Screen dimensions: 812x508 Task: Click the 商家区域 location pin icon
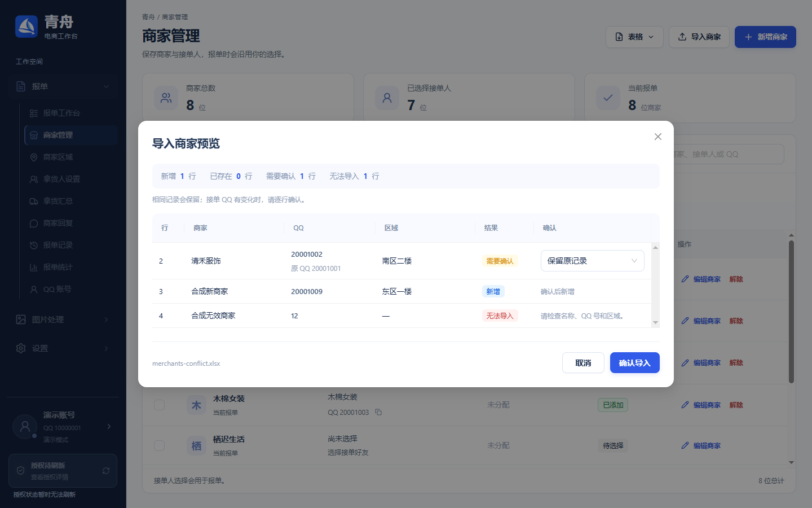(34, 157)
